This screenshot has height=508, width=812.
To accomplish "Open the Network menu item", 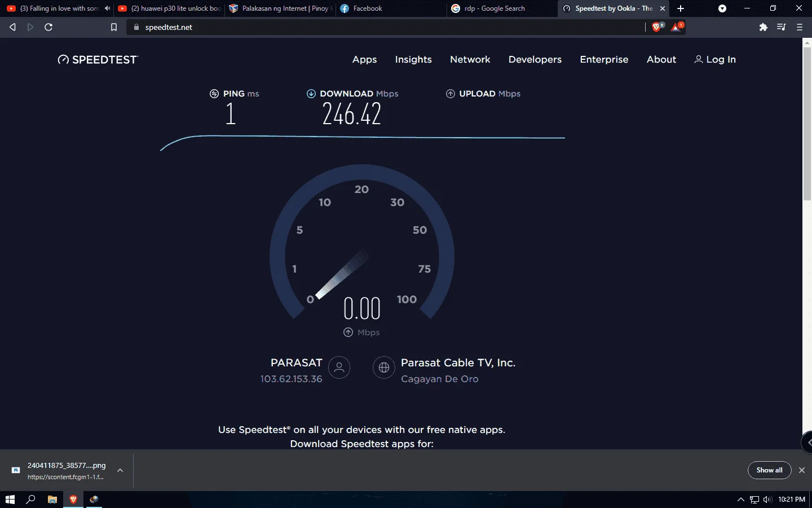I will (470, 59).
